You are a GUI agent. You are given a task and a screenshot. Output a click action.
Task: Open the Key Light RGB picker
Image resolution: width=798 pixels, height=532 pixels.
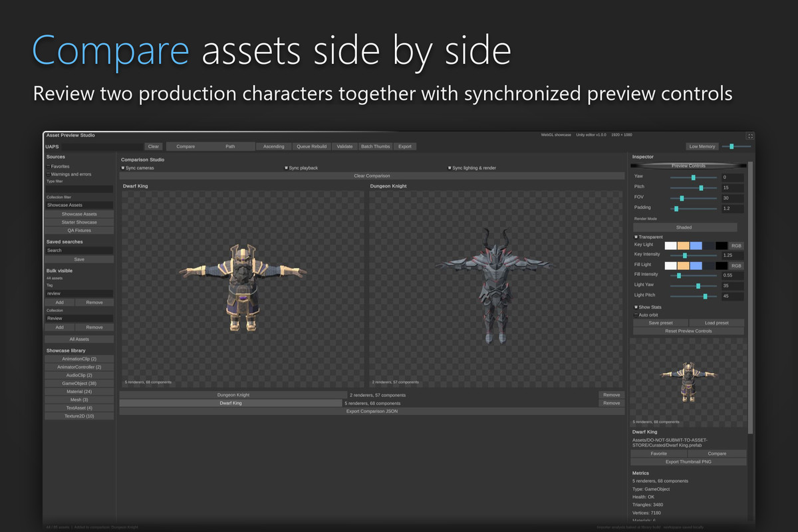click(x=736, y=245)
